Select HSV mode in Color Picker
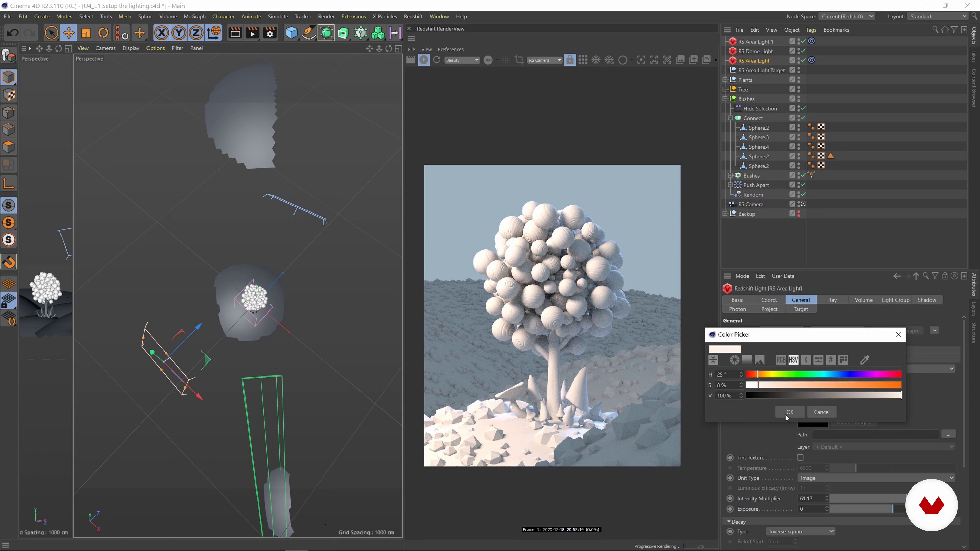980x551 pixels. coord(793,360)
